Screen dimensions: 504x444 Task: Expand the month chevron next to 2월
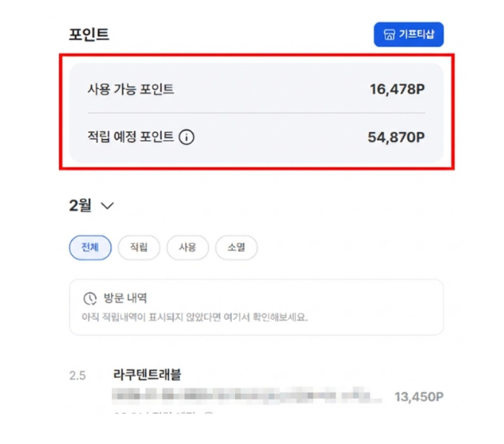[x=107, y=206]
